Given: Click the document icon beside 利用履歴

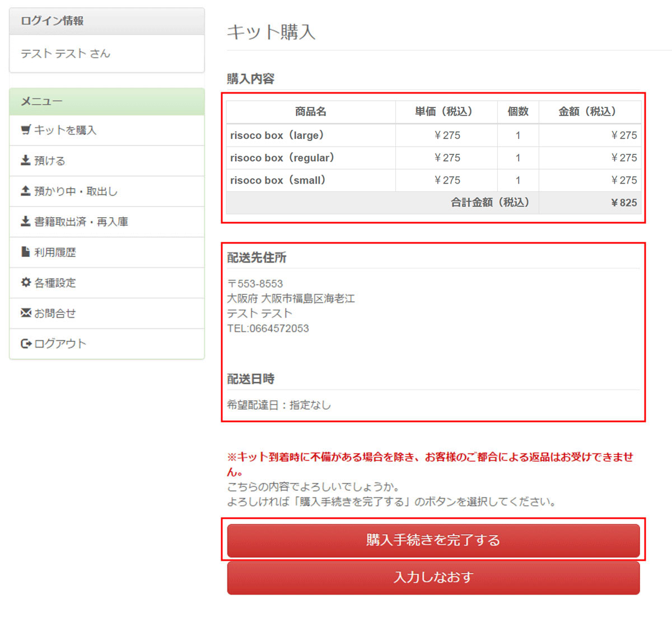Looking at the screenshot, I should point(26,252).
